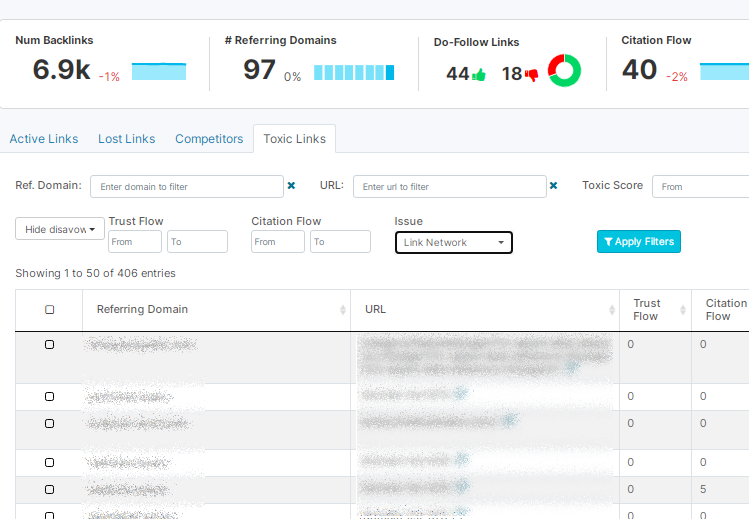Open the Competitors tab
The height and width of the screenshot is (519, 749).
click(x=209, y=139)
